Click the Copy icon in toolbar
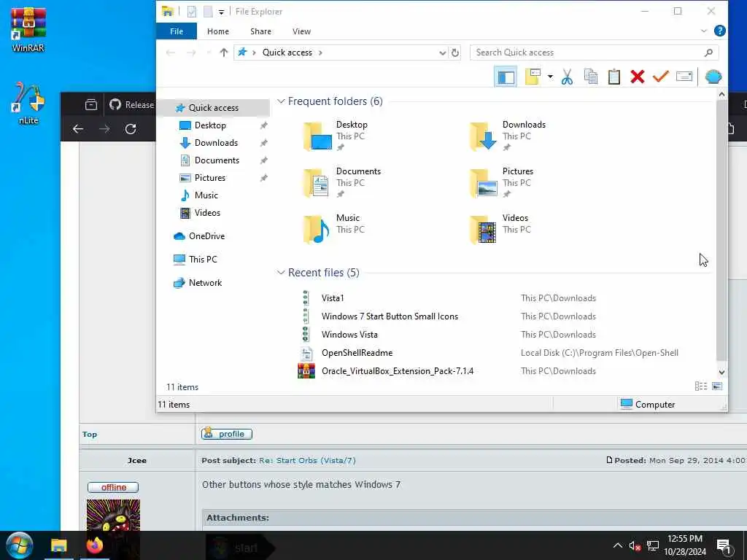This screenshot has height=560, width=747. coord(591,77)
